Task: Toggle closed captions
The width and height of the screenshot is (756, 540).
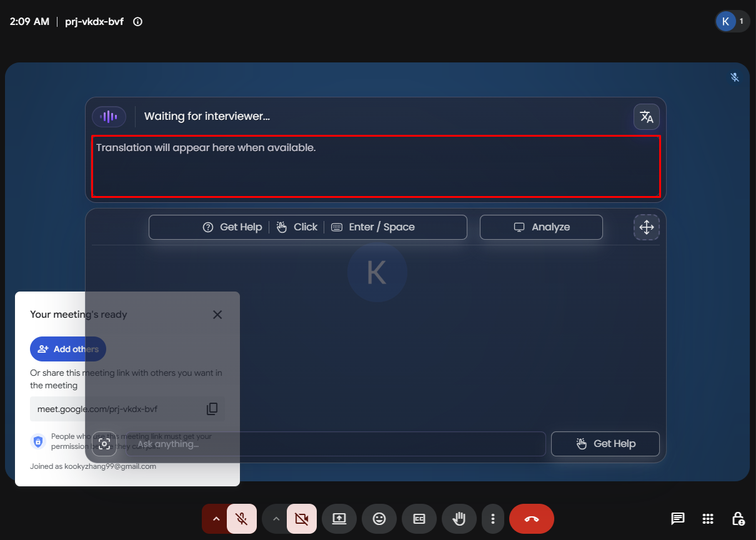Action: 419,519
